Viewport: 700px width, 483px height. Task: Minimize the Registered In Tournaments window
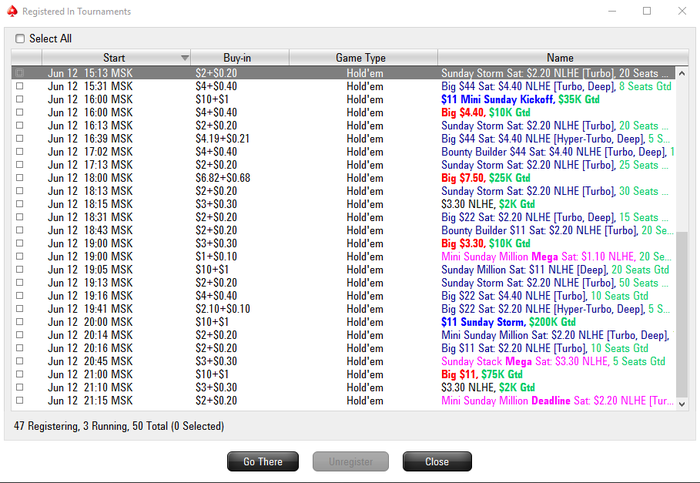click(612, 11)
